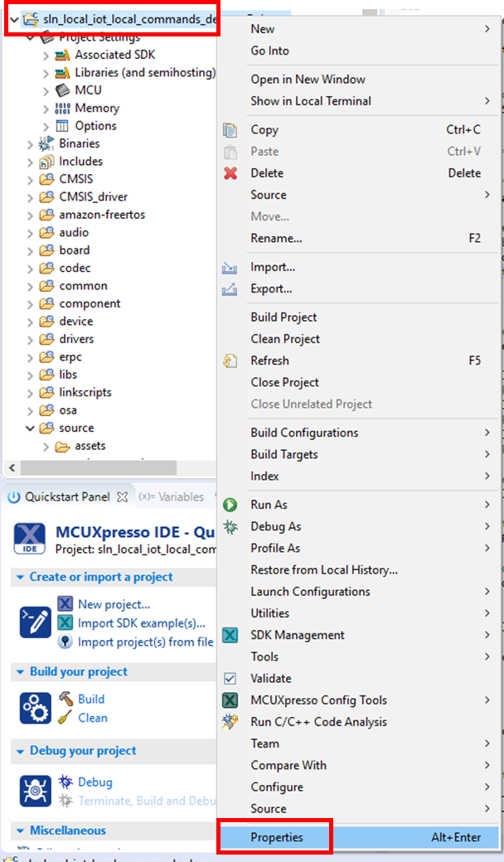The width and height of the screenshot is (504, 862).
Task: Click the Build hammer icon in Quickstart
Action: coord(65,699)
